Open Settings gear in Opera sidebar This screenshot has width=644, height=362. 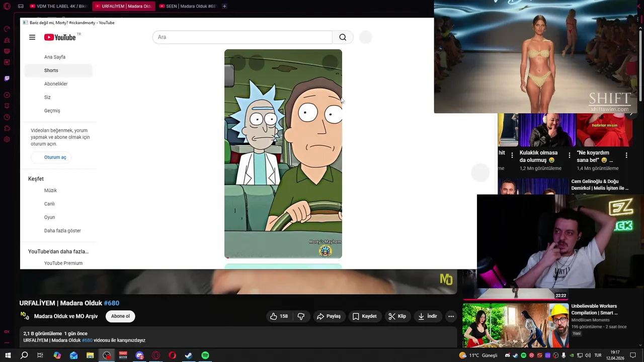pos(7,139)
